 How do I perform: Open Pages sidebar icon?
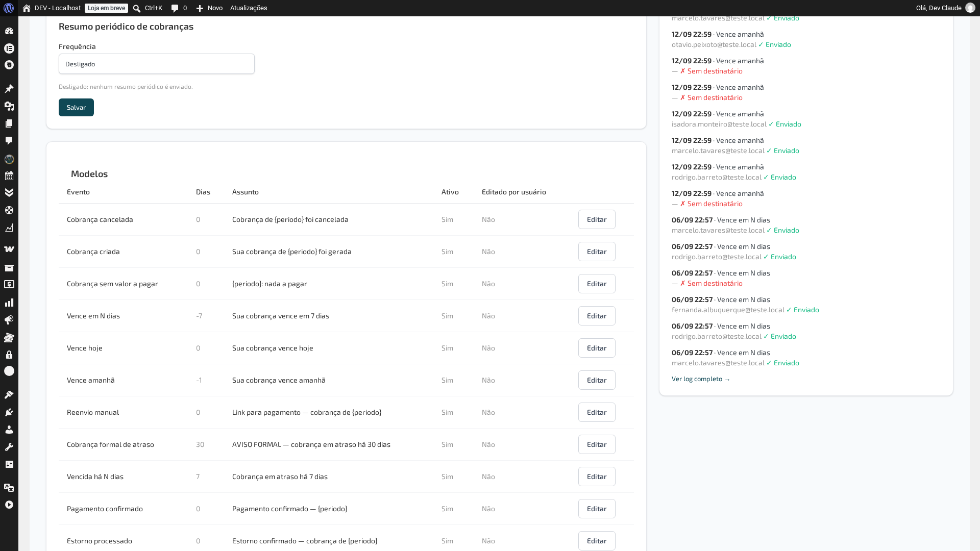pyautogui.click(x=9, y=123)
